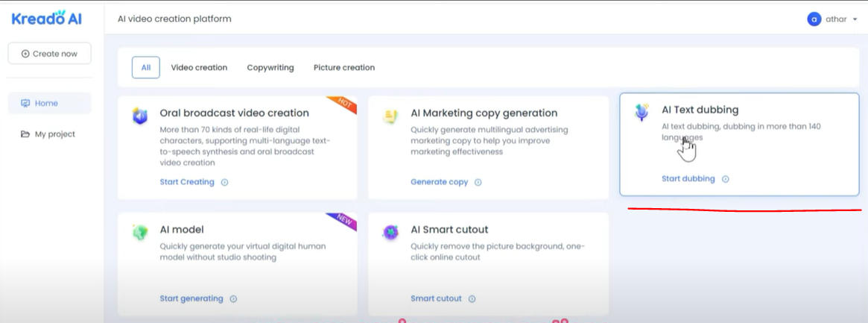
Task: Click the Start dubbing link
Action: point(688,179)
